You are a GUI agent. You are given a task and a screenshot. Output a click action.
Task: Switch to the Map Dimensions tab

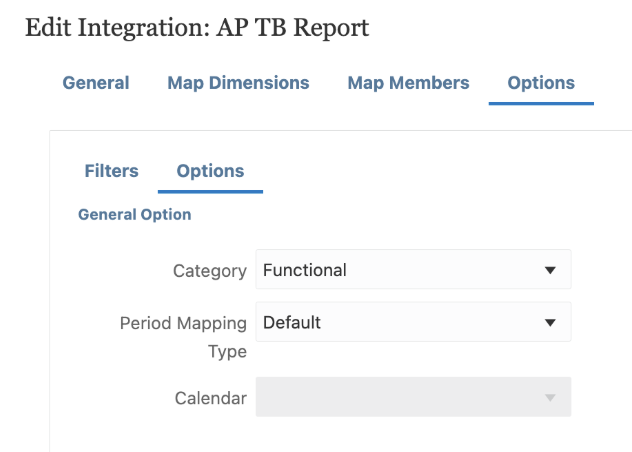pos(238,83)
